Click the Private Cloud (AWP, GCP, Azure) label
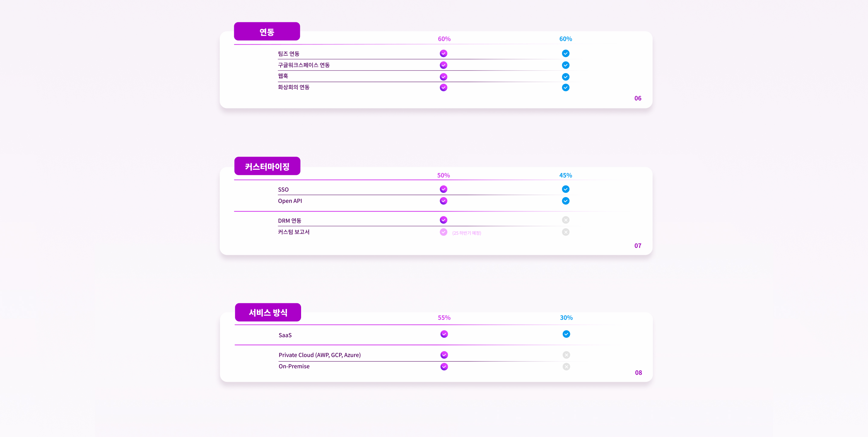Image resolution: width=868 pixels, height=437 pixels. (x=319, y=355)
